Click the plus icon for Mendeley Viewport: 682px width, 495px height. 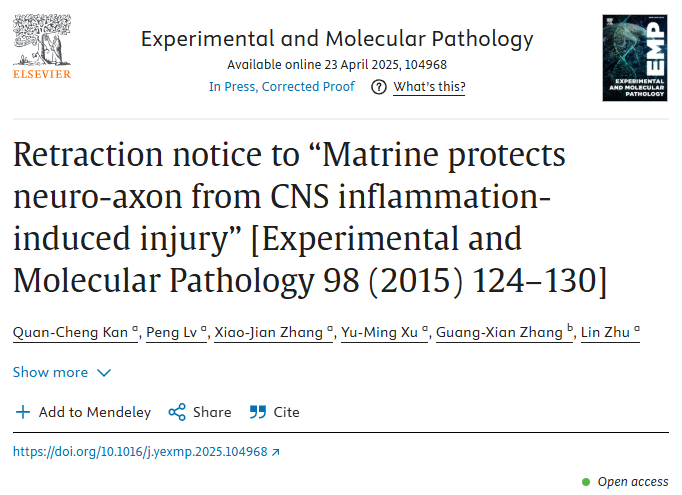coord(23,412)
